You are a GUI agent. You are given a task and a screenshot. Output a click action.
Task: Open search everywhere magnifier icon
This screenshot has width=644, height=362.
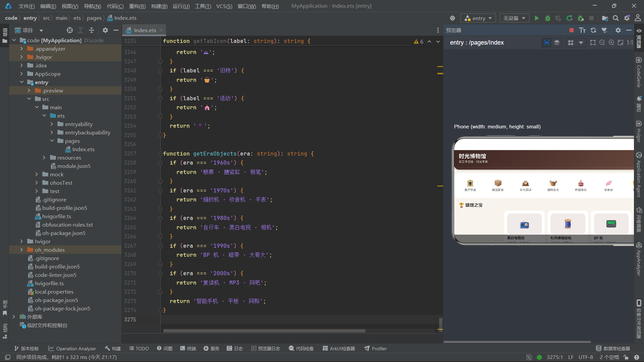pyautogui.click(x=616, y=18)
